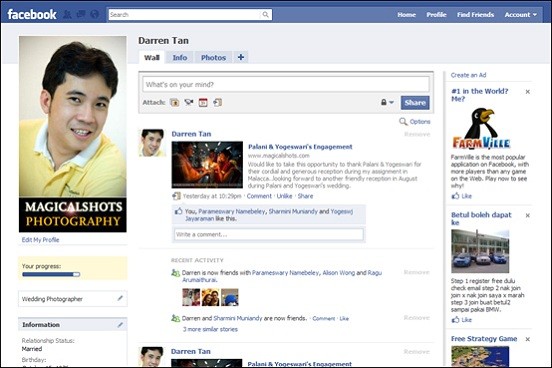Close the Betul boleh dapat ad
This screenshot has width=552, height=368.
pos(527,215)
